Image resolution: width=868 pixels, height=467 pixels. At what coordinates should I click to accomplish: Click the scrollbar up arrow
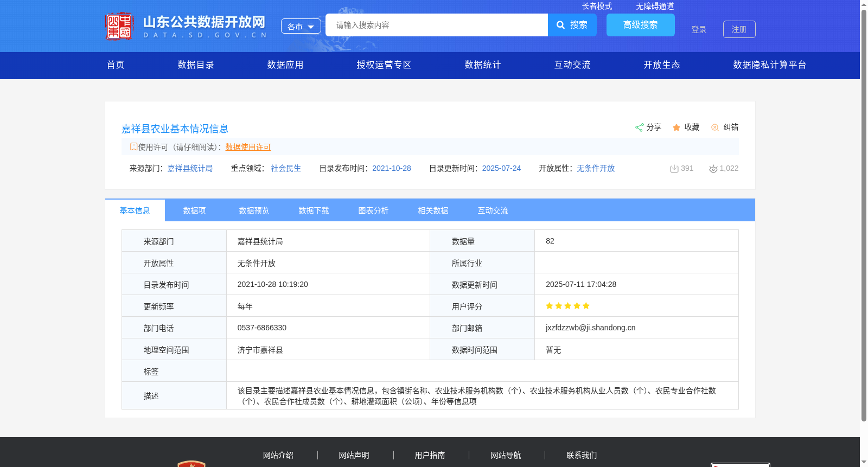(864, 4)
